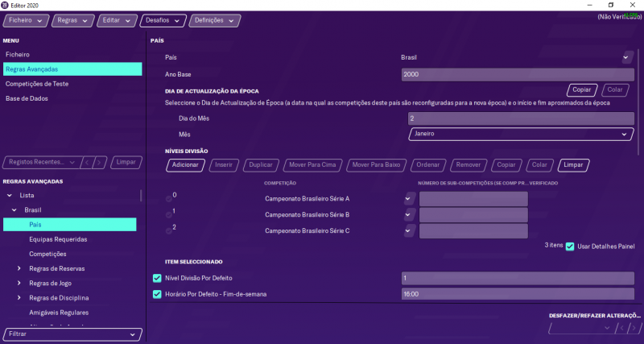Select País tree item
The height and width of the screenshot is (344, 644).
coord(70,225)
